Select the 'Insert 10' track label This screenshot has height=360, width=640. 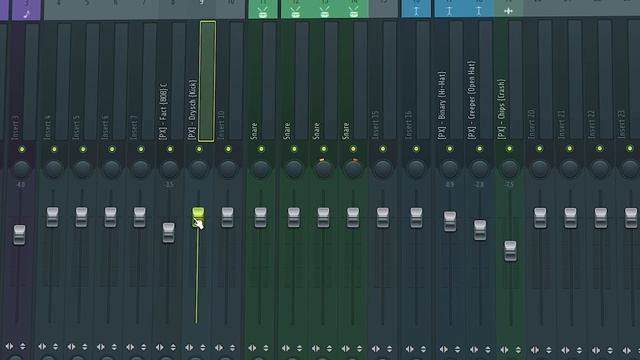point(221,125)
